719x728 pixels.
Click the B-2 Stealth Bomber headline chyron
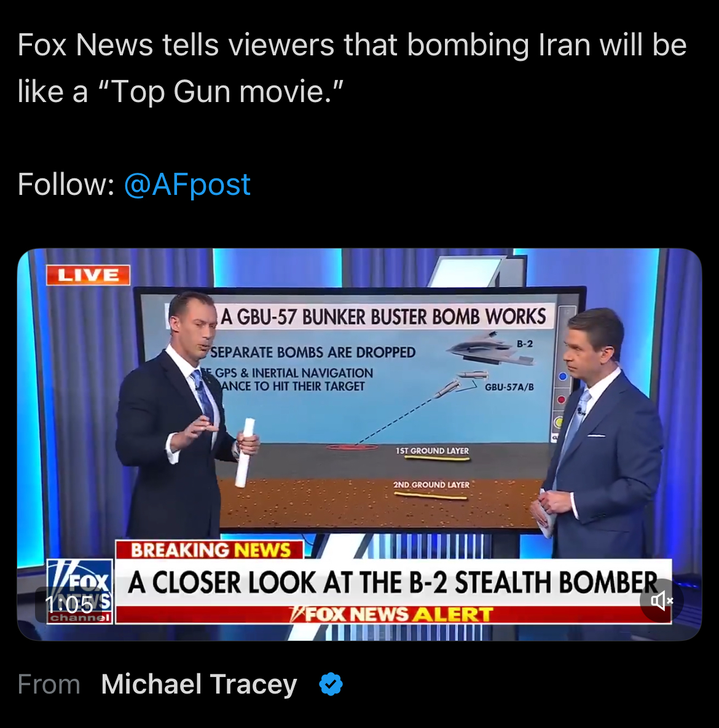tap(393, 582)
